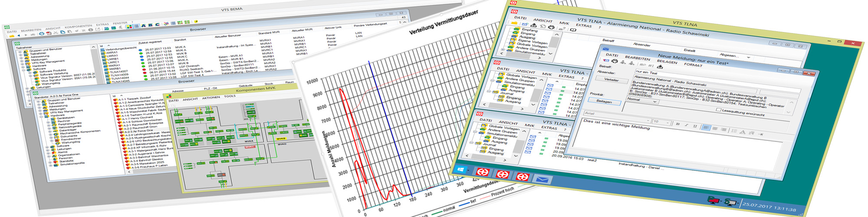Open the Priorität Normal dropdown
Screen dimensions: 868x217
coord(642,100)
